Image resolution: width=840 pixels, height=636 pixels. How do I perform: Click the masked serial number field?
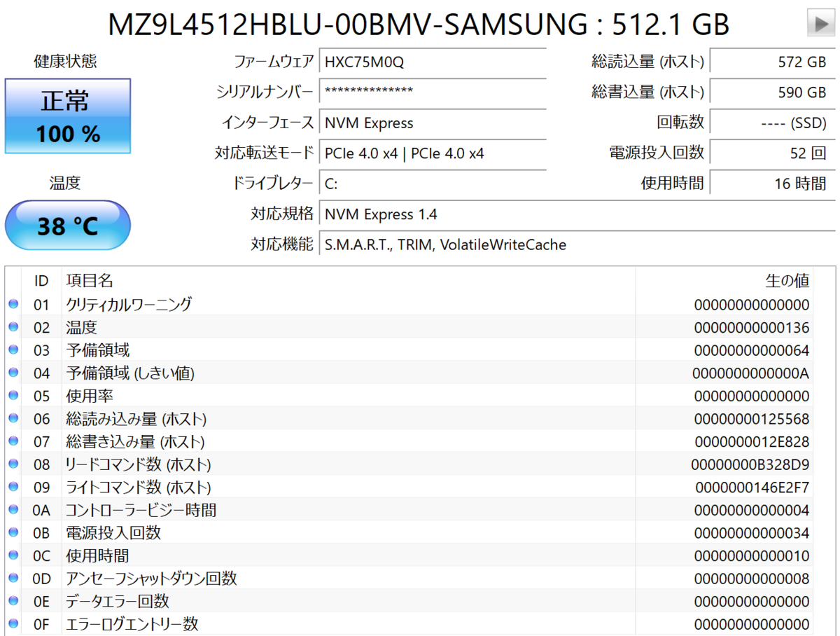pyautogui.click(x=432, y=92)
